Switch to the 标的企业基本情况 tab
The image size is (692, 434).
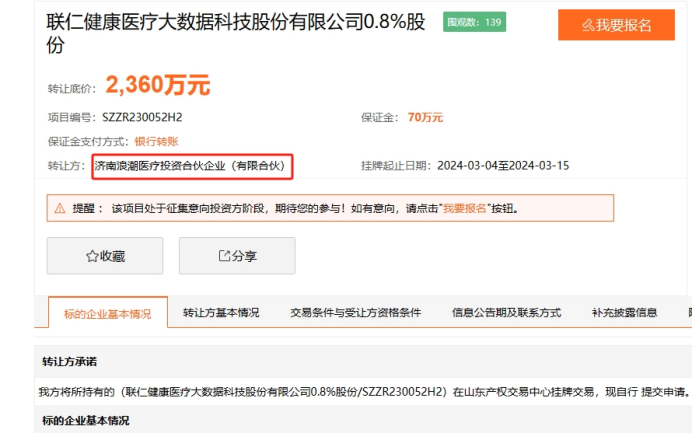coord(108,313)
